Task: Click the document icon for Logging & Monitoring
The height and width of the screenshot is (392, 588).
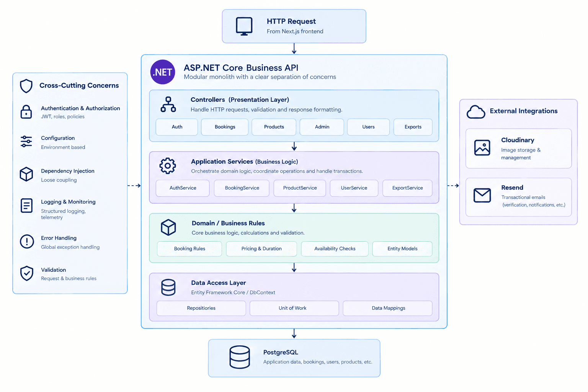Action: (26, 206)
